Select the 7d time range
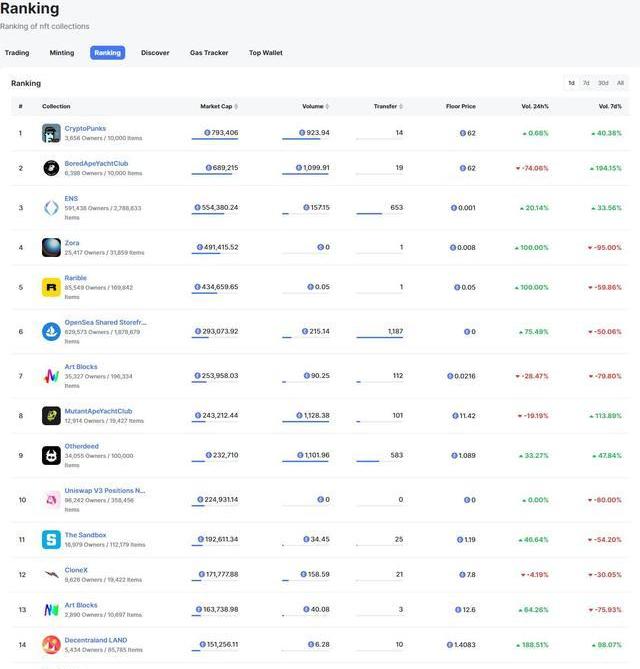Screen dimensions: 640x669 click(586, 83)
